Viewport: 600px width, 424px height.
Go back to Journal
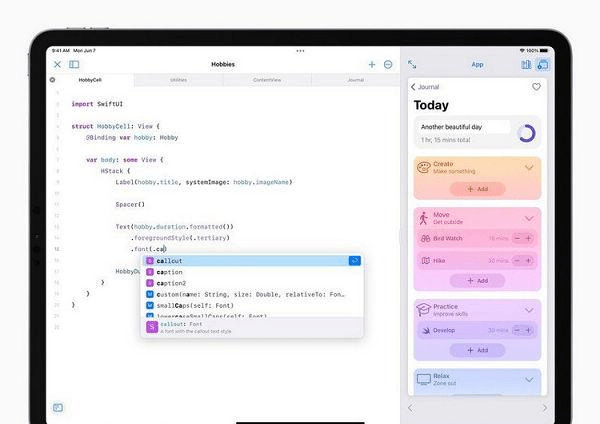pos(425,87)
